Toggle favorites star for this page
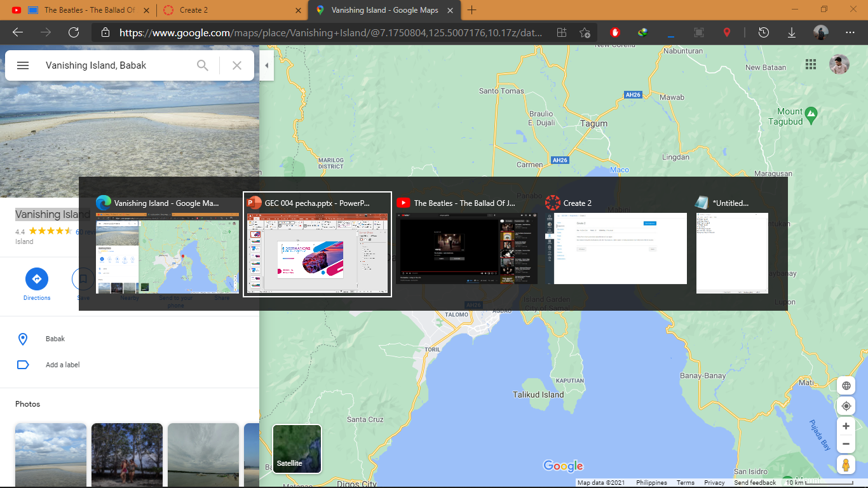Image resolution: width=868 pixels, height=488 pixels. pyautogui.click(x=585, y=32)
